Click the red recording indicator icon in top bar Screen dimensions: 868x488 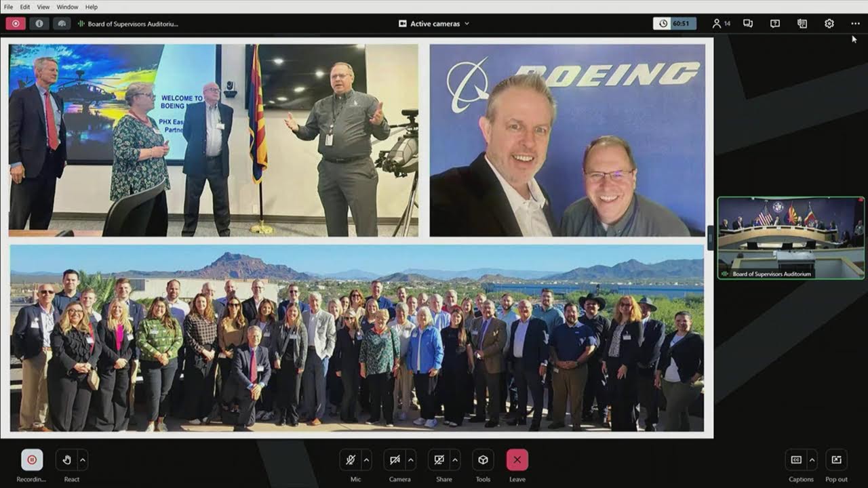coord(16,24)
